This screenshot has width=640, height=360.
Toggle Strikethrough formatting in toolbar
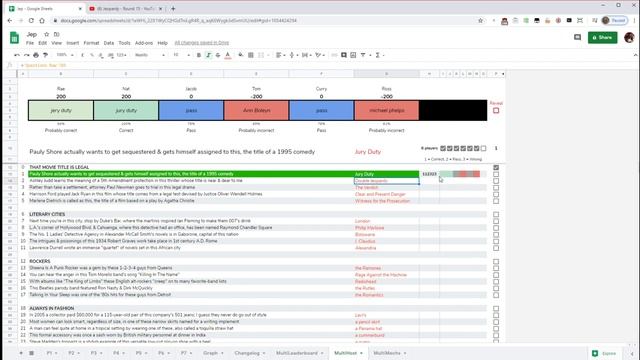[x=218, y=55]
